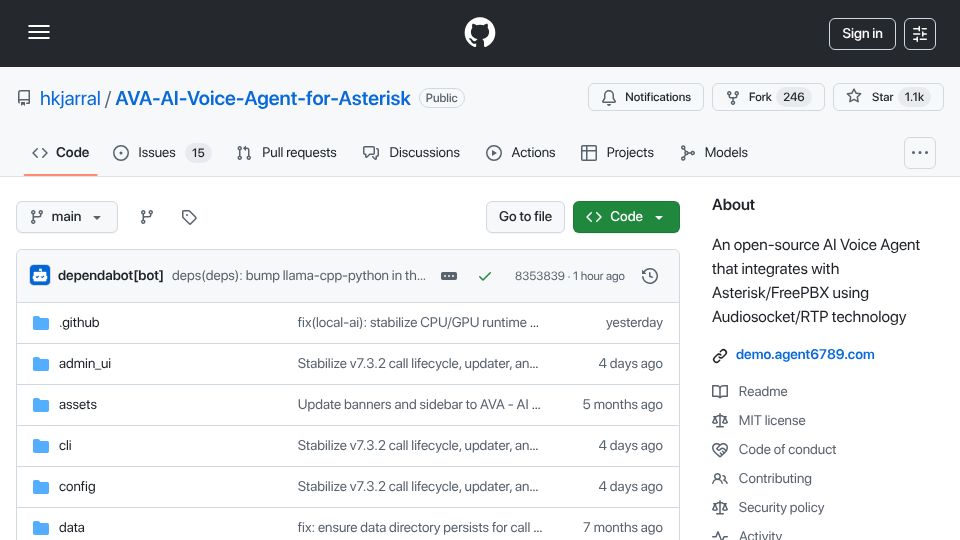
Task: Click the .github folder icon
Action: click(41, 323)
